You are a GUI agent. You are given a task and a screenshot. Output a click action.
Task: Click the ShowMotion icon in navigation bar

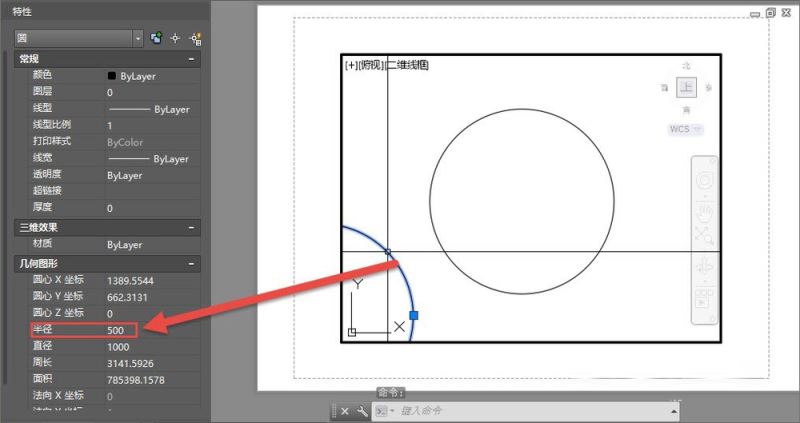tap(704, 298)
